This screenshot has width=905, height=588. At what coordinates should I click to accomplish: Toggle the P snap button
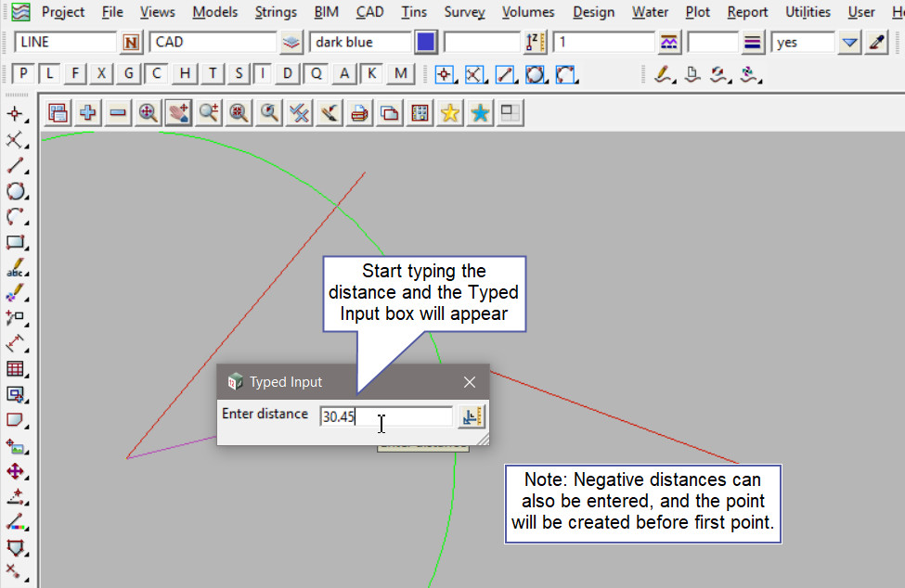coord(23,74)
